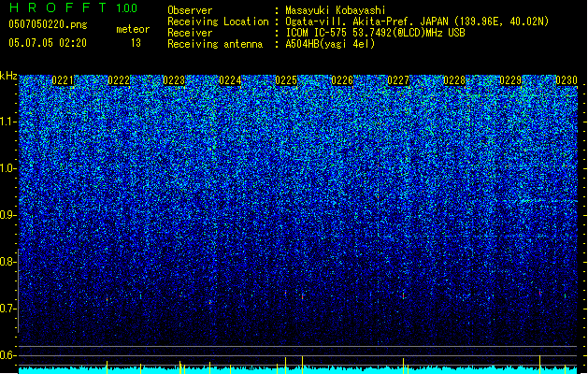Click the 'Receiver' field label
Screen dimensions: 588x374
[190, 33]
